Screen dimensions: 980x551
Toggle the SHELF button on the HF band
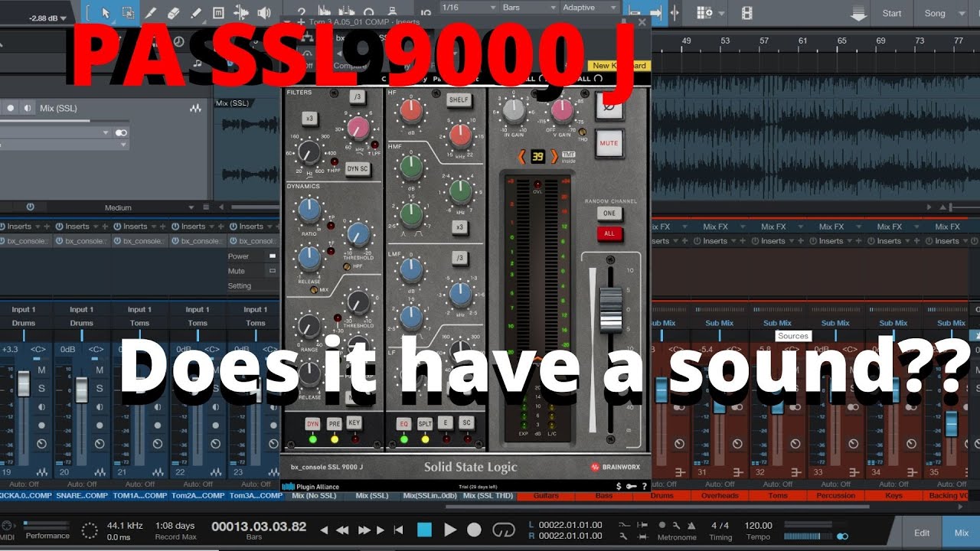pyautogui.click(x=459, y=99)
